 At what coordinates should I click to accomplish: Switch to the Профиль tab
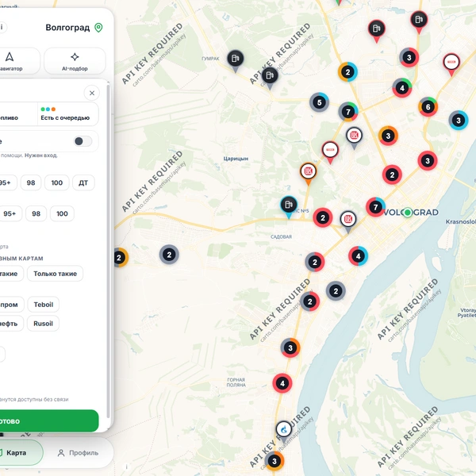[x=78, y=453]
